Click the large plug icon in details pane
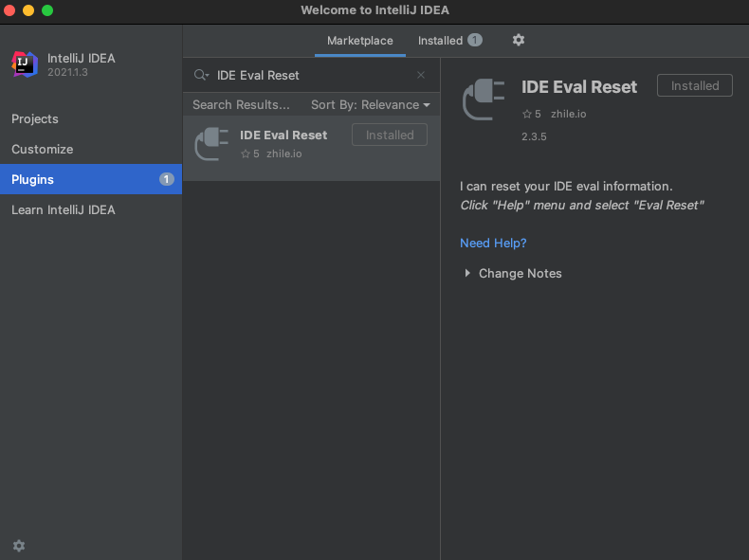The height and width of the screenshot is (560, 749). click(484, 99)
